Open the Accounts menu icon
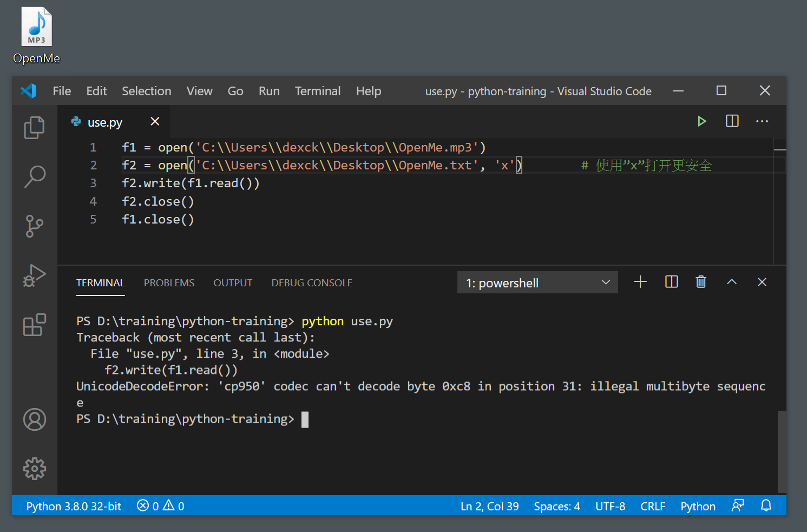This screenshot has width=807, height=532. click(x=35, y=419)
